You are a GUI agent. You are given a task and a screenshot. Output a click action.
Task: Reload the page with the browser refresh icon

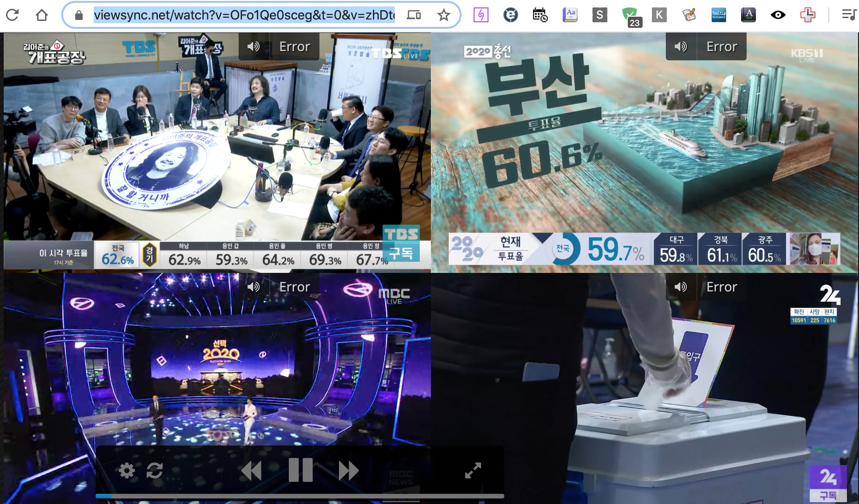click(x=13, y=15)
